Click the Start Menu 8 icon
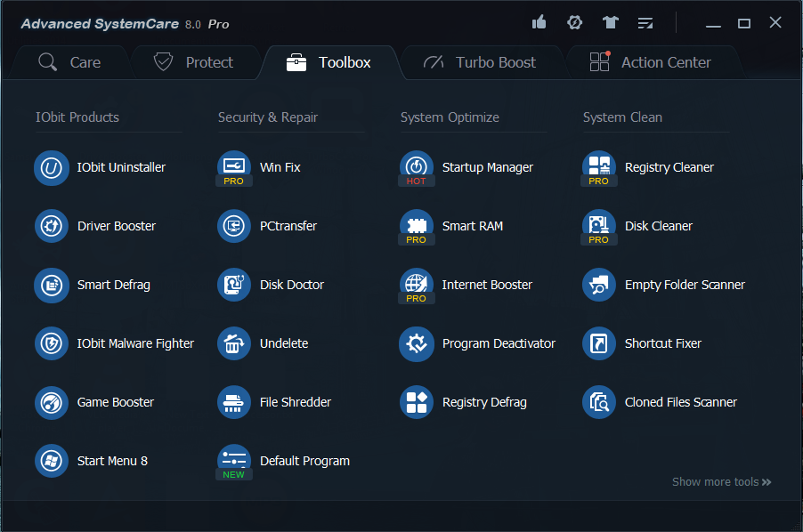 point(52,461)
